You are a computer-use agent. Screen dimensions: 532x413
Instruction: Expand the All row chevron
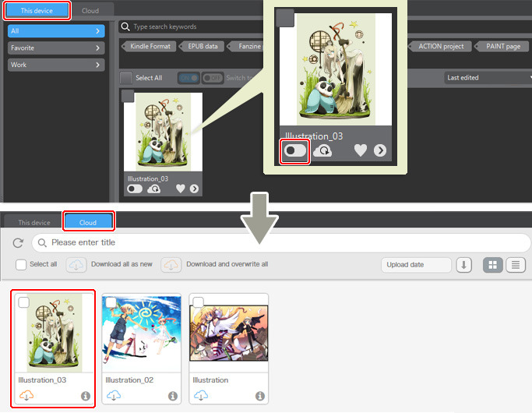(x=97, y=31)
